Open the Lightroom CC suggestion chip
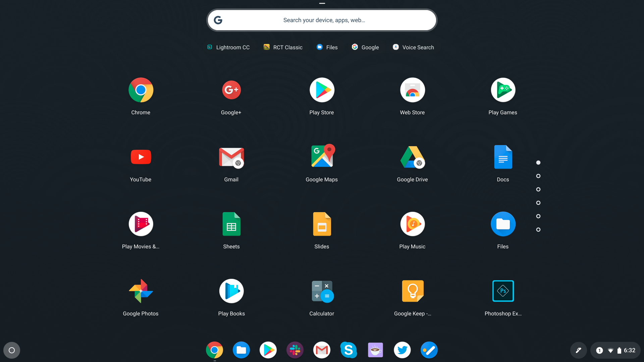Viewport: 644px width, 362px height. coord(228,47)
